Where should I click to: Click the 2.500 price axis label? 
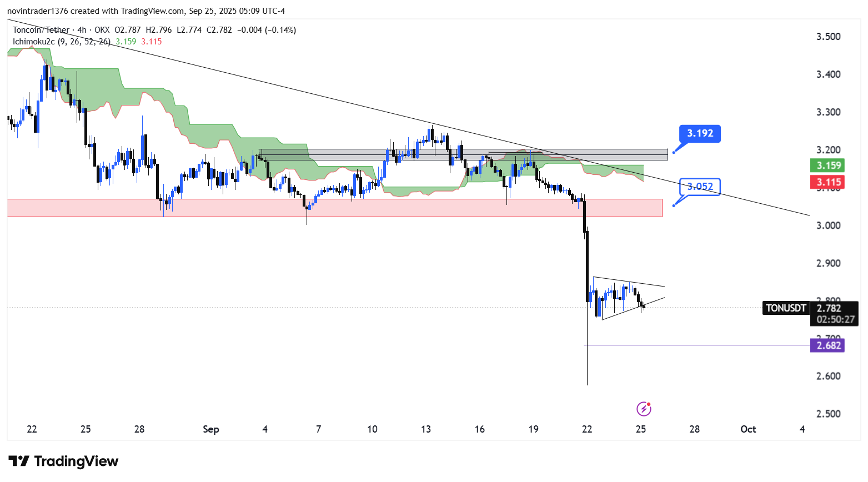point(828,414)
